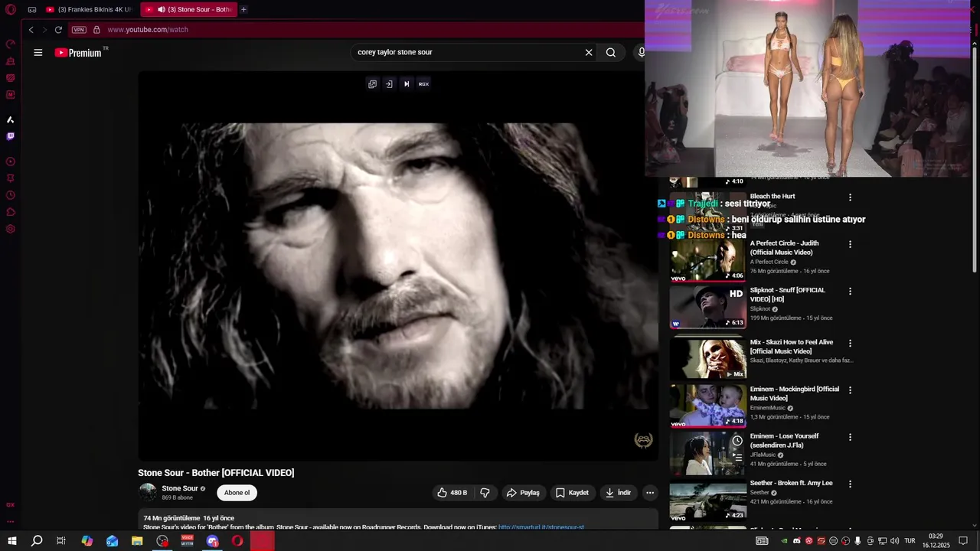Open options menu for Skazi Mix
The width and height of the screenshot is (980, 551).
850,344
